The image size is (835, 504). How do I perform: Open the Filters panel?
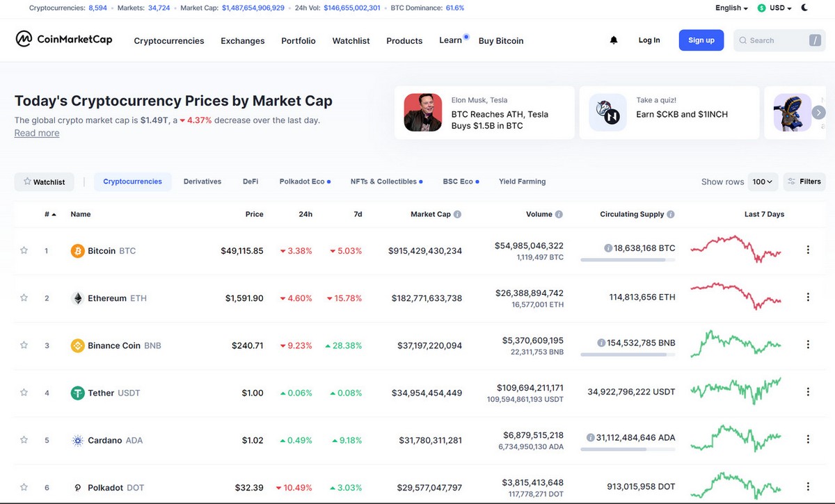coord(804,181)
